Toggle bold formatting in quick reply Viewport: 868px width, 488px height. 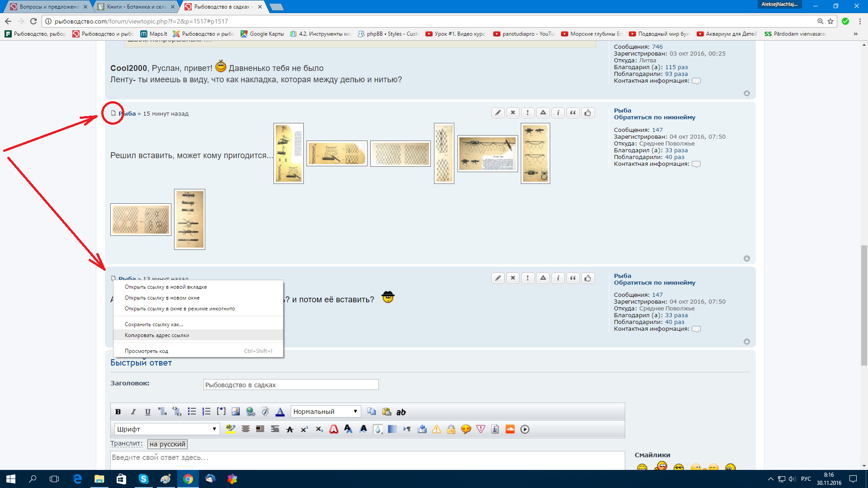118,412
